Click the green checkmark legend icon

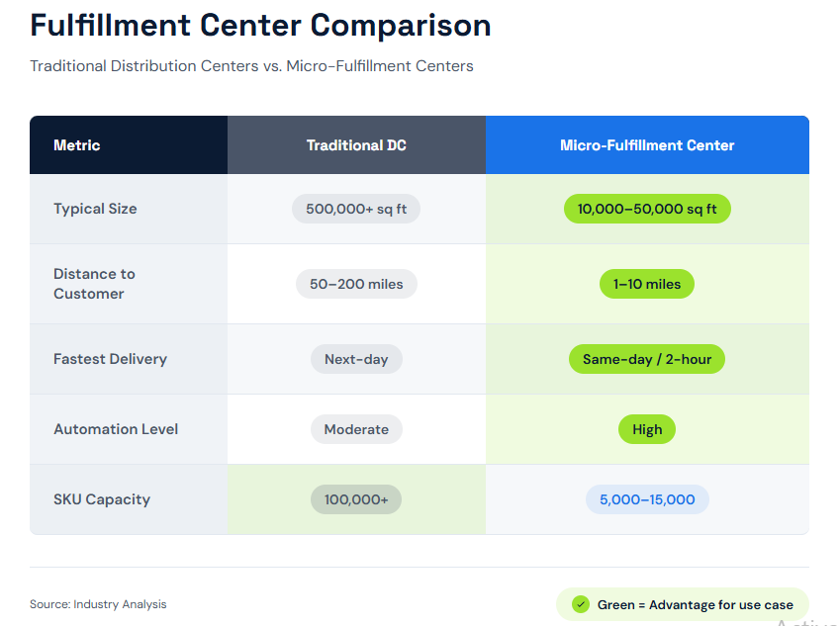tap(581, 604)
